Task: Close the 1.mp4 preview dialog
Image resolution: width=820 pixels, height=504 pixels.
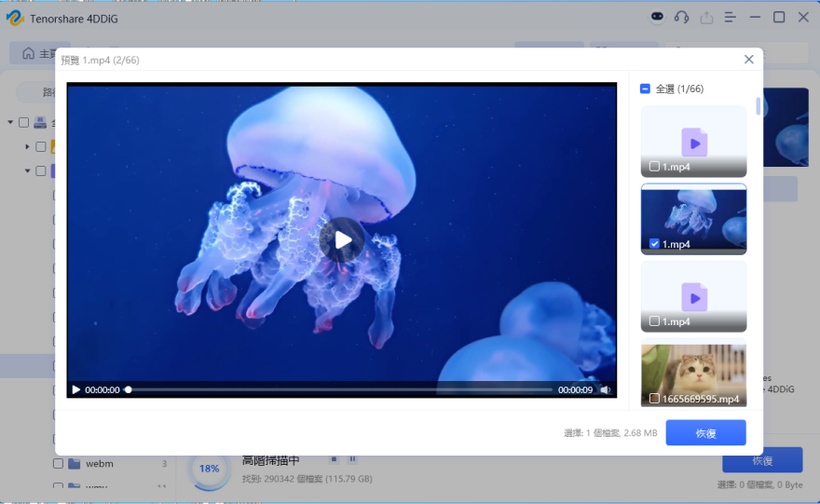Action: point(748,60)
